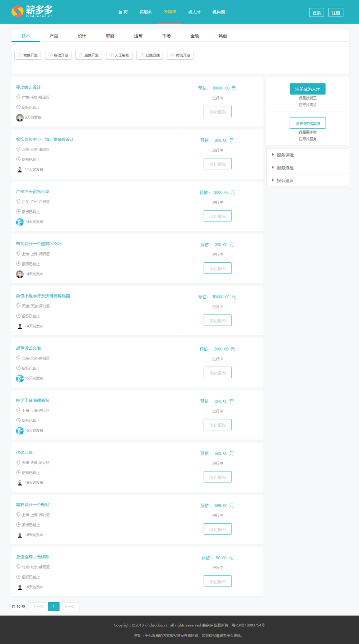Viewport: 359px width, 644px height.
Task: Click clock icon on 餐饮体验中心 listing
Action: click(x=18, y=159)
